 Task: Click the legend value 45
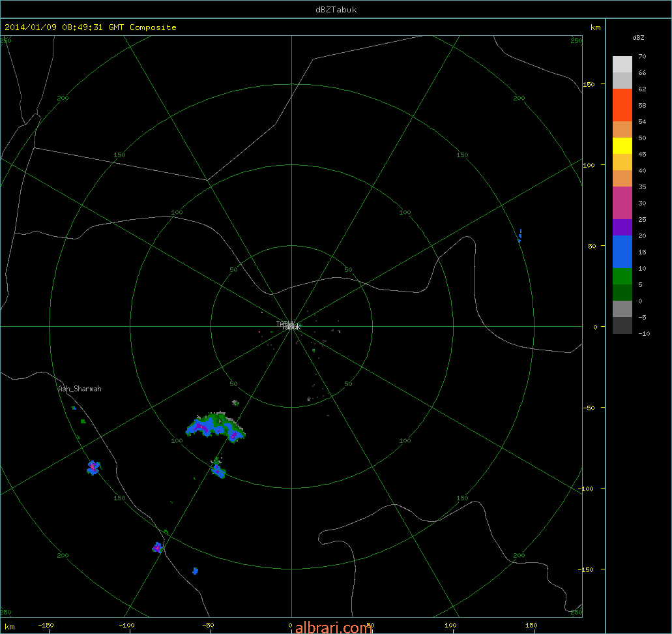pos(642,154)
